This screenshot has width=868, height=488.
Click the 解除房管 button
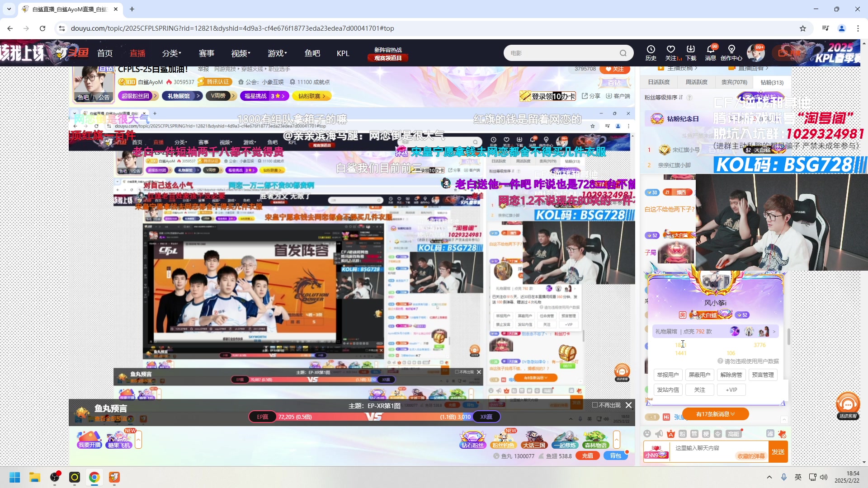[731, 375]
